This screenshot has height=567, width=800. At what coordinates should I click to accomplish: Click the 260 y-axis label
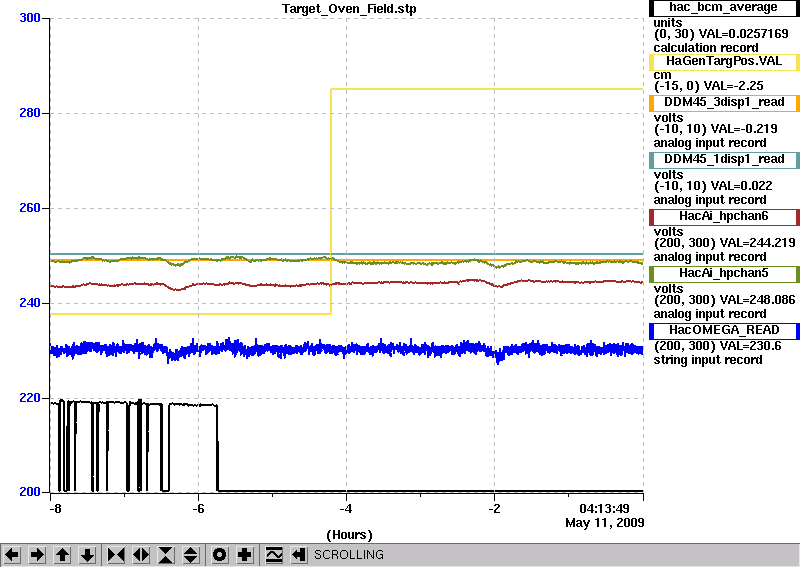[x=30, y=208]
